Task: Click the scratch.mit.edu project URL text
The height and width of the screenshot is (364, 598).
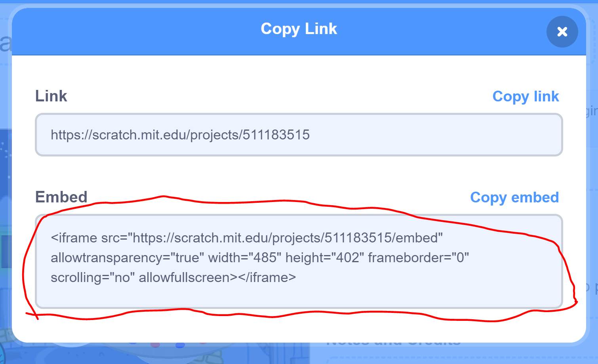Action: pyautogui.click(x=180, y=135)
